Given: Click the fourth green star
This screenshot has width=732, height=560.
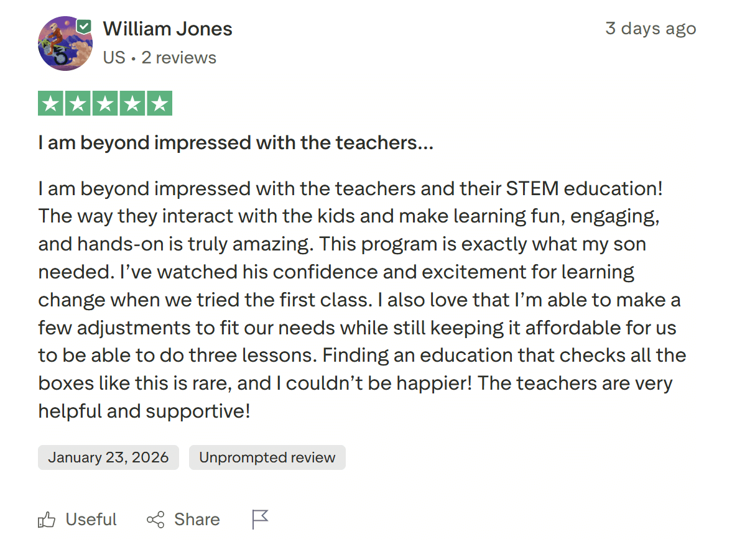Looking at the screenshot, I should (x=132, y=103).
